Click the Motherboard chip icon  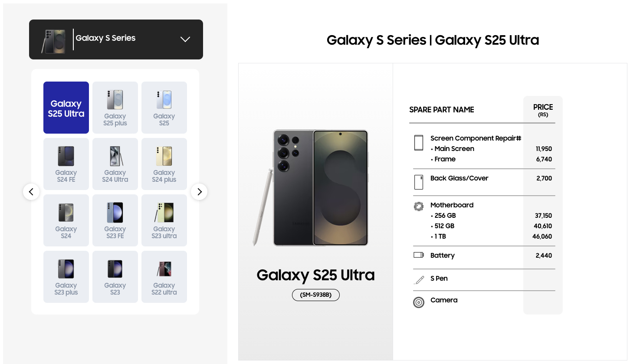click(x=419, y=206)
